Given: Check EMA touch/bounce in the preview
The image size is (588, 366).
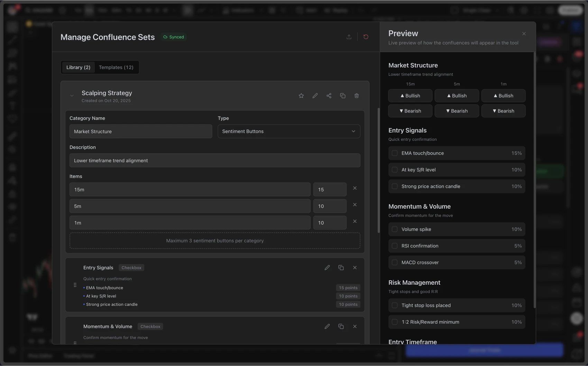Looking at the screenshot, I should pos(395,153).
